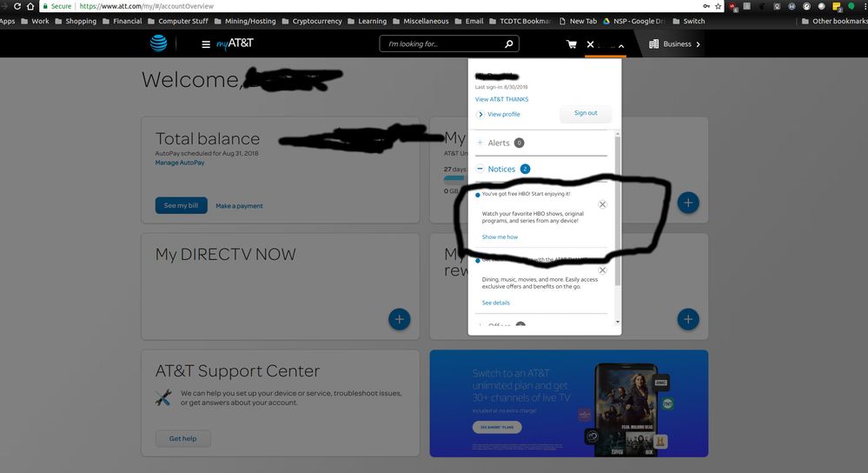Click View AT&T THANKS link
Screen dimensions: 868x473
click(x=501, y=99)
